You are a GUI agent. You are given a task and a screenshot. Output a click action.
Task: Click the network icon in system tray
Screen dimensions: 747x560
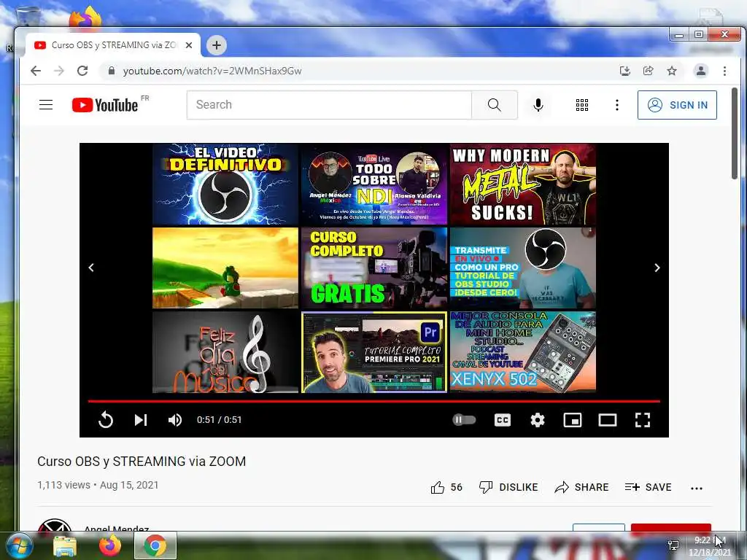(x=673, y=545)
